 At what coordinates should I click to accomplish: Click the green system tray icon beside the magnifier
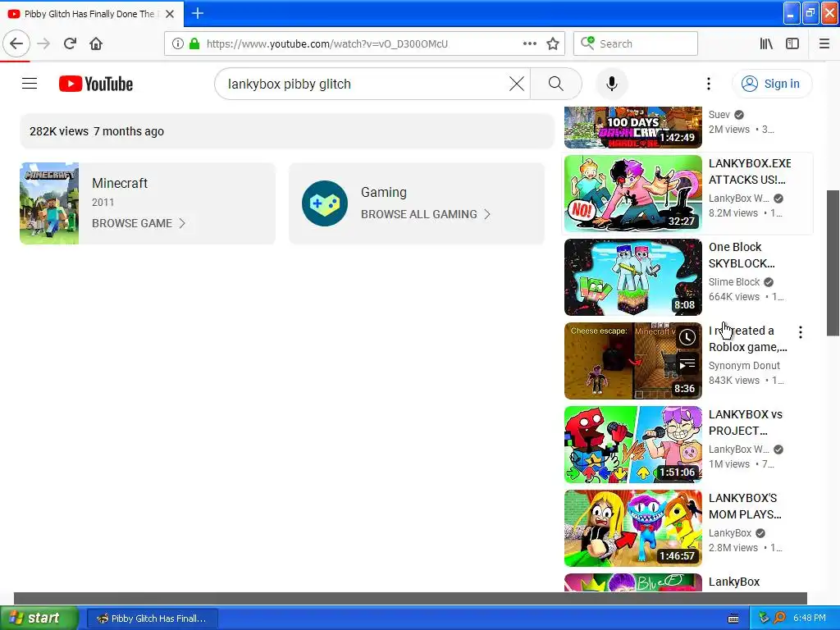tap(764, 618)
